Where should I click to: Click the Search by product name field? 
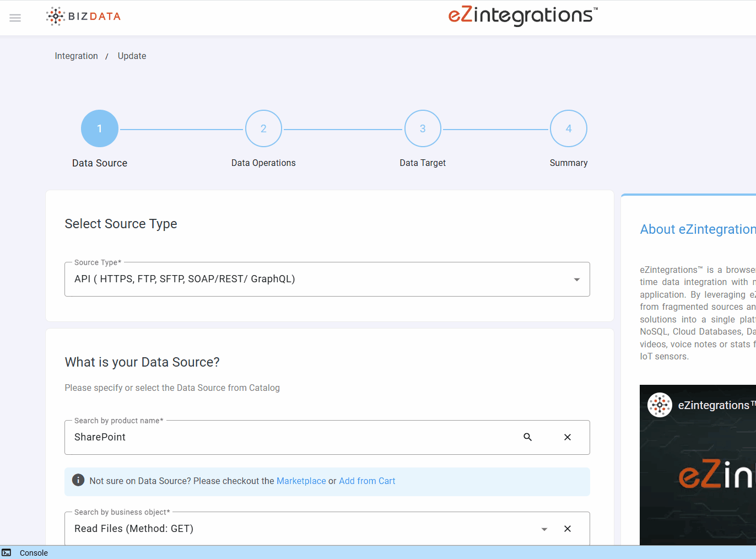[x=292, y=437]
